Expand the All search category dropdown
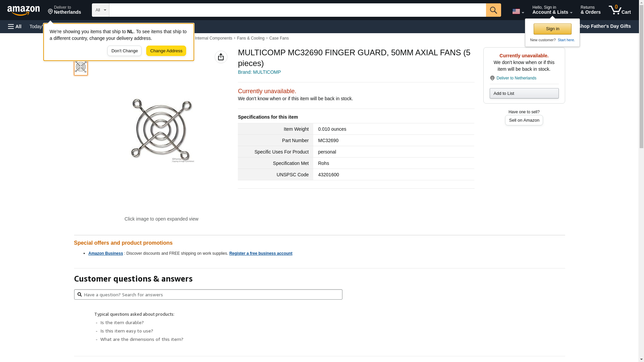This screenshot has height=362, width=644. (x=100, y=10)
